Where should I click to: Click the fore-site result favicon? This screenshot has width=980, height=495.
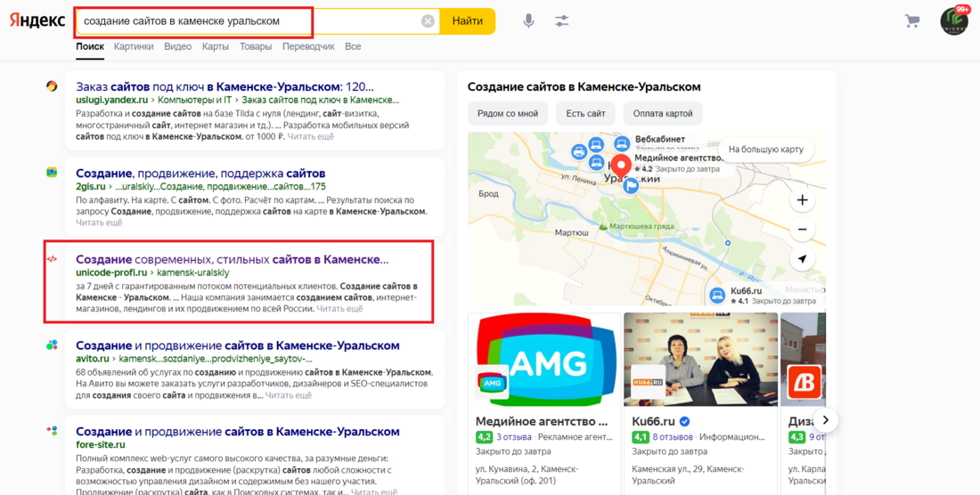click(x=52, y=431)
